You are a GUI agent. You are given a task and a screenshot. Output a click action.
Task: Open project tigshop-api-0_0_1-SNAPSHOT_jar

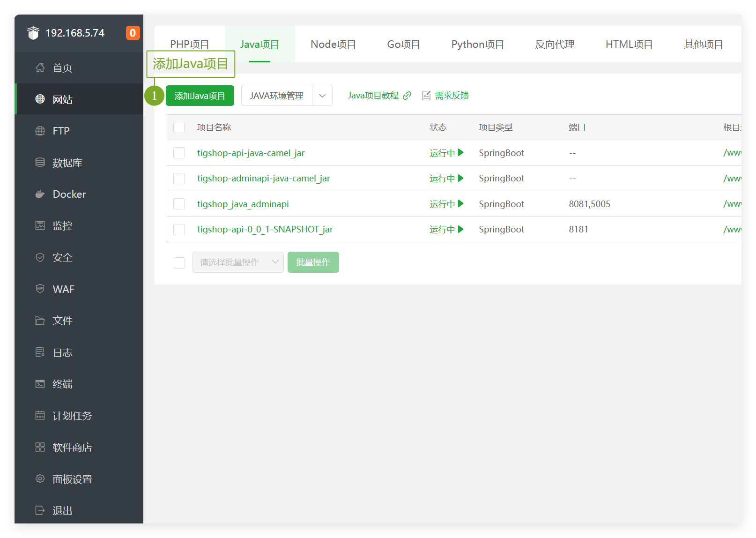[265, 230]
